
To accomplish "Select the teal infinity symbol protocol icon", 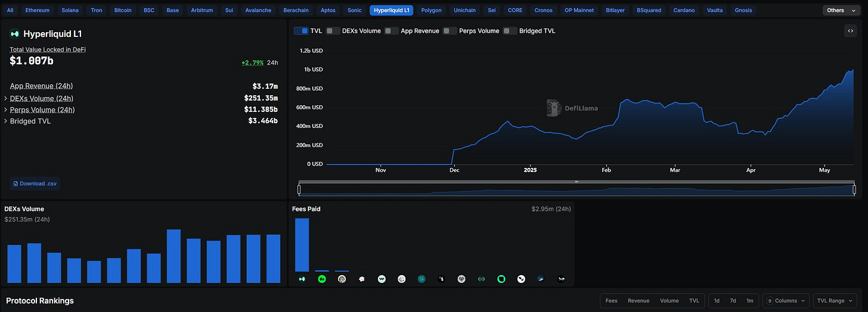I will point(481,279).
